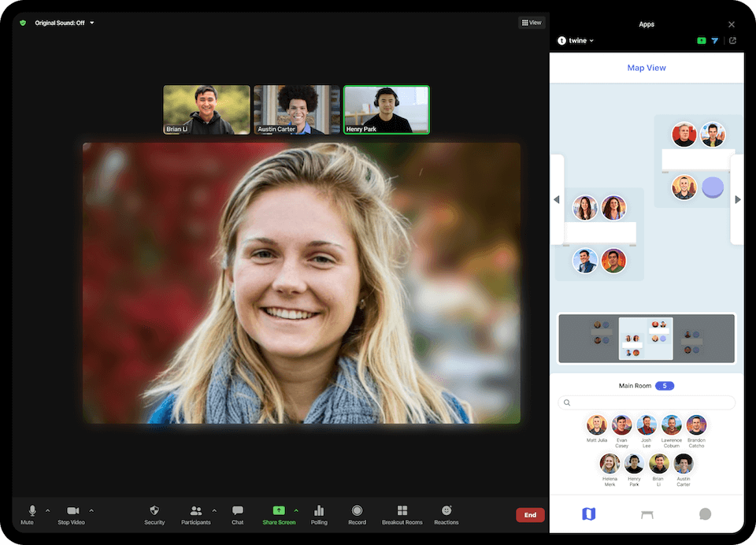The height and width of the screenshot is (545, 756).
Task: Open Breakout Rooms
Action: click(x=402, y=511)
